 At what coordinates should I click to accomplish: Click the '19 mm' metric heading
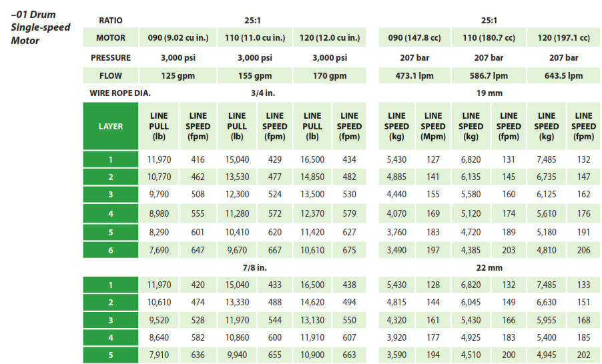click(489, 93)
